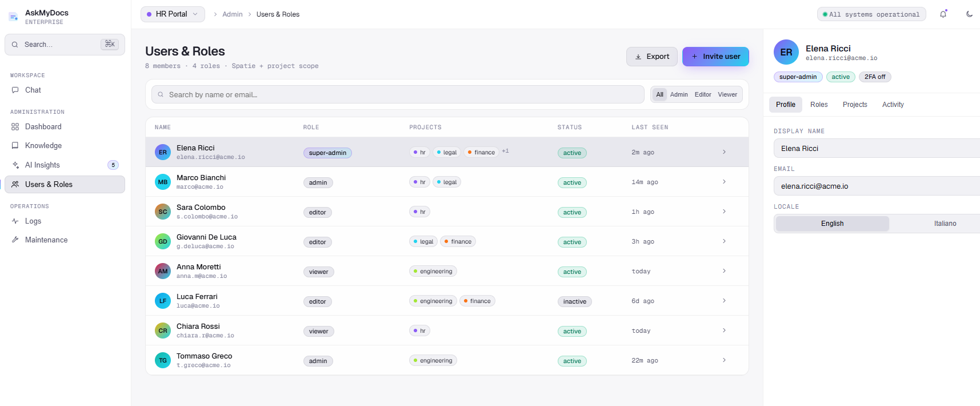Click Admin breadcrumb link
The height and width of the screenshot is (406, 980).
coord(233,14)
